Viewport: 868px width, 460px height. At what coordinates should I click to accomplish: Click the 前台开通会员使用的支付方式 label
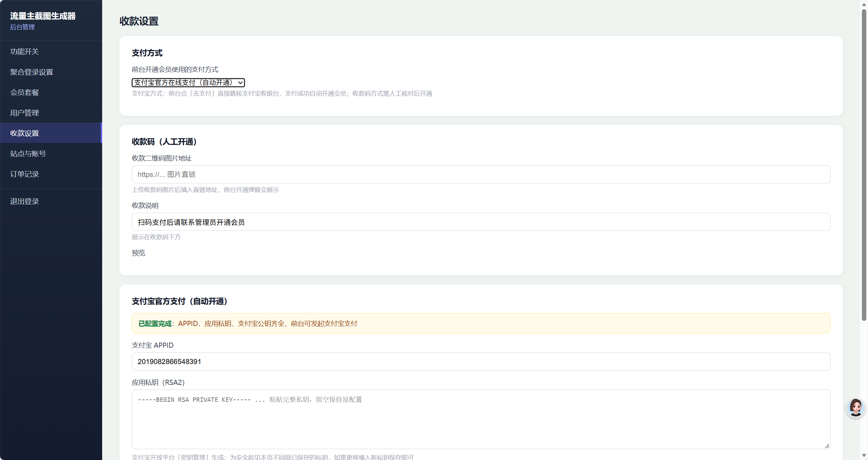click(x=175, y=69)
